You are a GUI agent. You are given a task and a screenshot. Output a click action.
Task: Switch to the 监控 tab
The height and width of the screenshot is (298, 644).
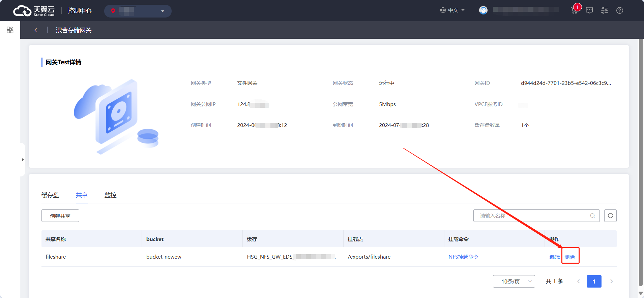click(111, 195)
